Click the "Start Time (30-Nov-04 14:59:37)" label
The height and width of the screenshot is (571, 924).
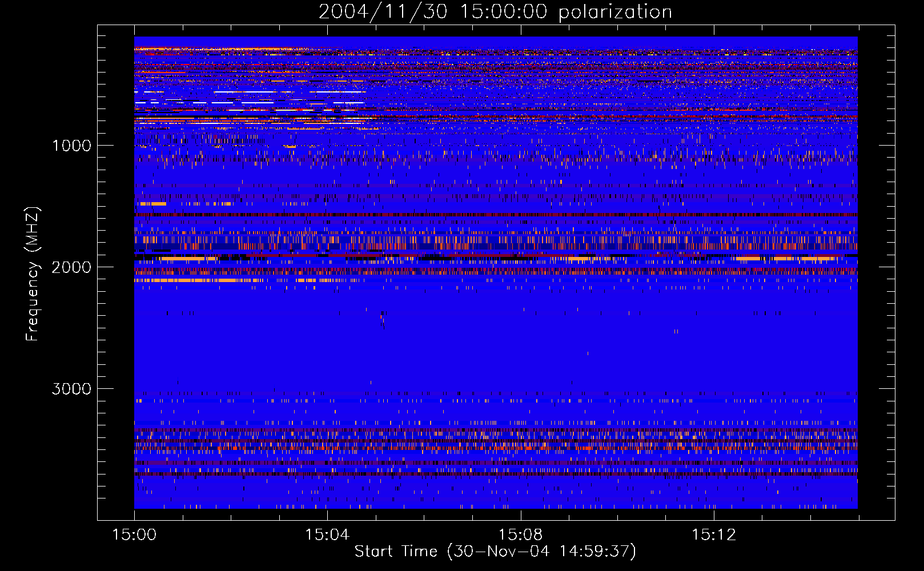(495, 552)
